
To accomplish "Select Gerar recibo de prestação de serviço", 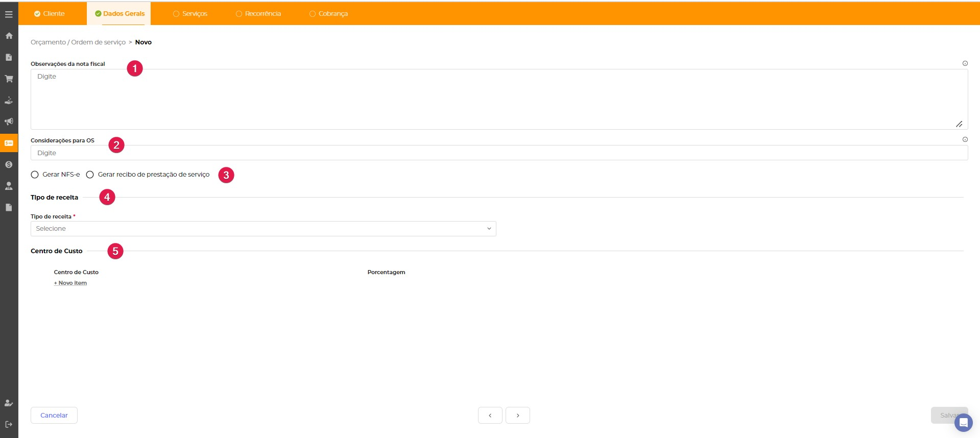I will (x=90, y=175).
